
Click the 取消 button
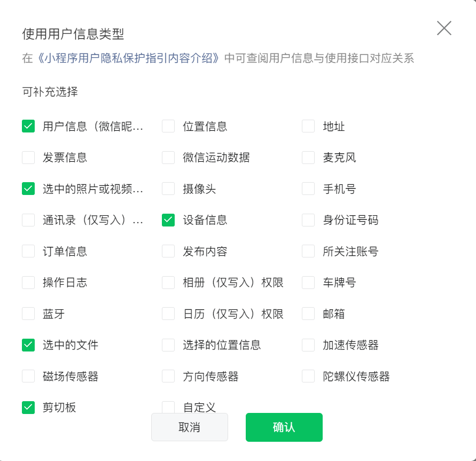coord(190,427)
